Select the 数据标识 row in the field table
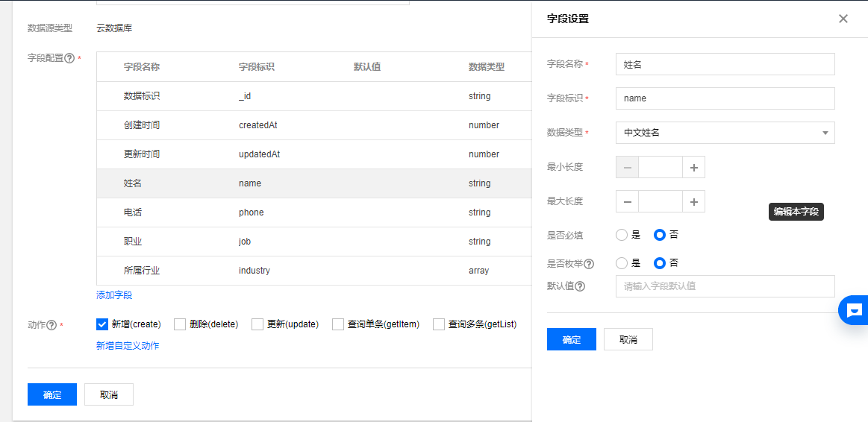The height and width of the screenshot is (422, 868). pyautogui.click(x=314, y=96)
